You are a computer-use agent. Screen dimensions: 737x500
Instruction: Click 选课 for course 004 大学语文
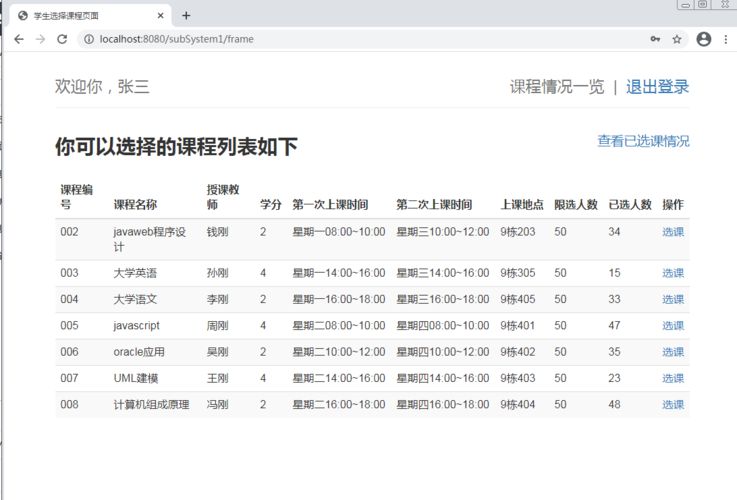673,299
